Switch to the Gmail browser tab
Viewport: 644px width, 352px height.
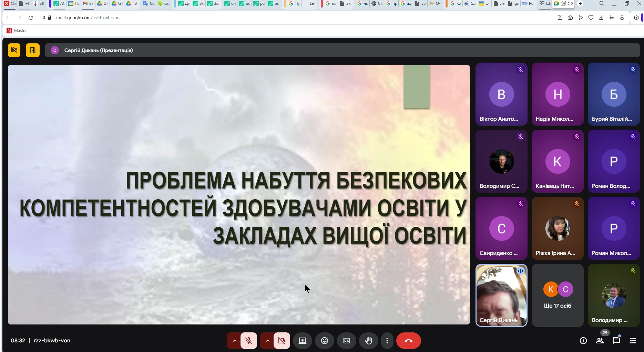tap(88, 3)
